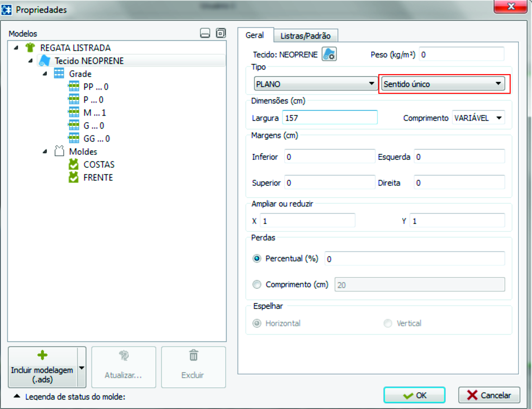Screen dimensions: 532x409
Task: Click the grid icon next to G ... 0
Action: click(x=74, y=125)
